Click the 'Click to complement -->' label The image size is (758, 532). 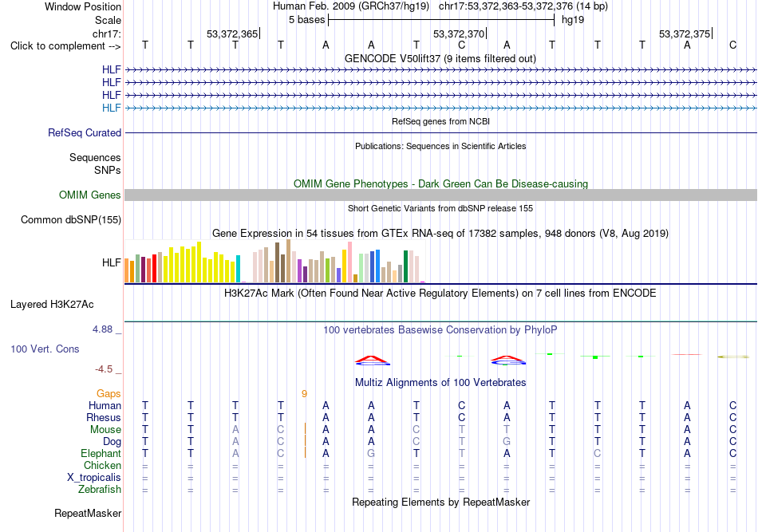click(x=65, y=46)
